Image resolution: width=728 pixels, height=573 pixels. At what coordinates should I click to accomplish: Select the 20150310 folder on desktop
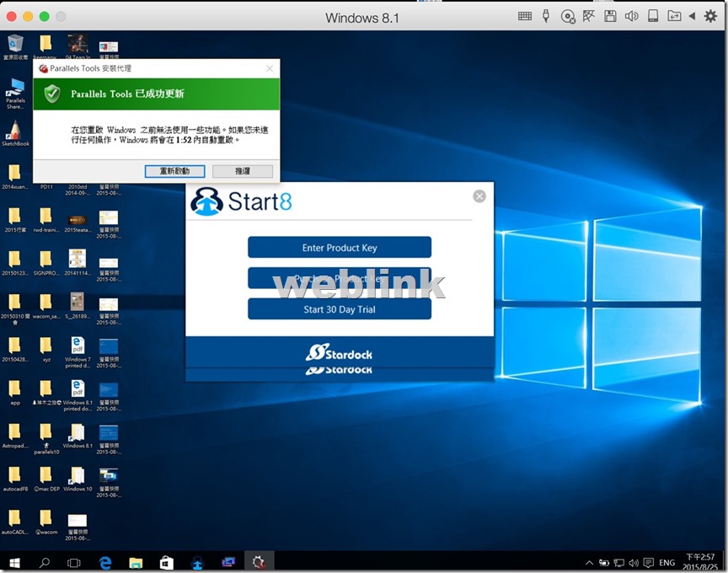click(15, 308)
